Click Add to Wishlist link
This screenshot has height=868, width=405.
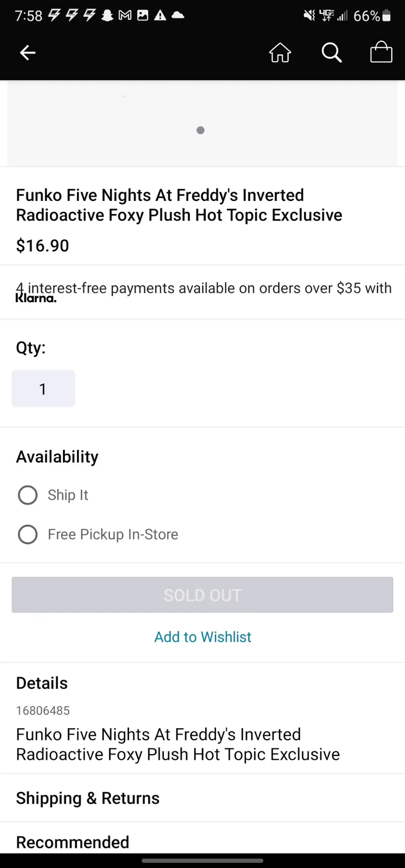[x=202, y=637]
